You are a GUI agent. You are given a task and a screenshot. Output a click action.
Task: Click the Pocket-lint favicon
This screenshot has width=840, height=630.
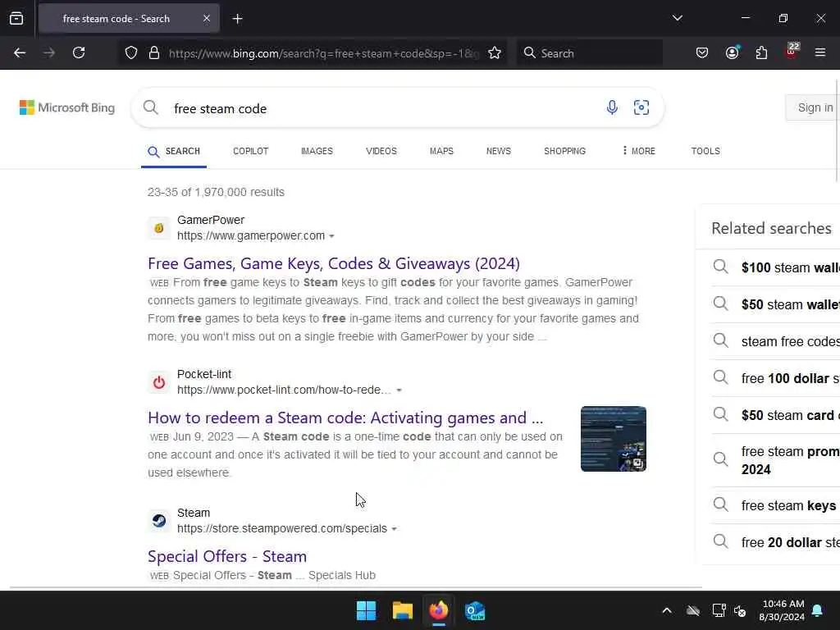159,382
